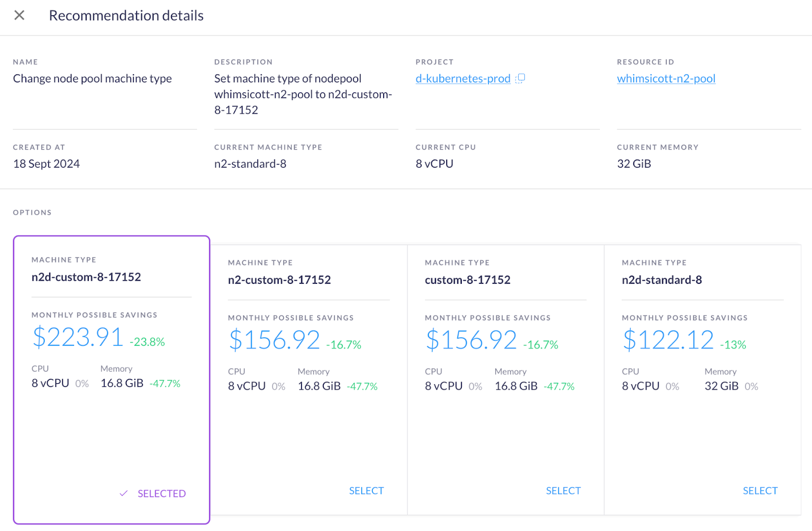Screen dimensions: 812x531
Task: Click the n2d-custom-8-17152 machine type title
Action: click(86, 277)
